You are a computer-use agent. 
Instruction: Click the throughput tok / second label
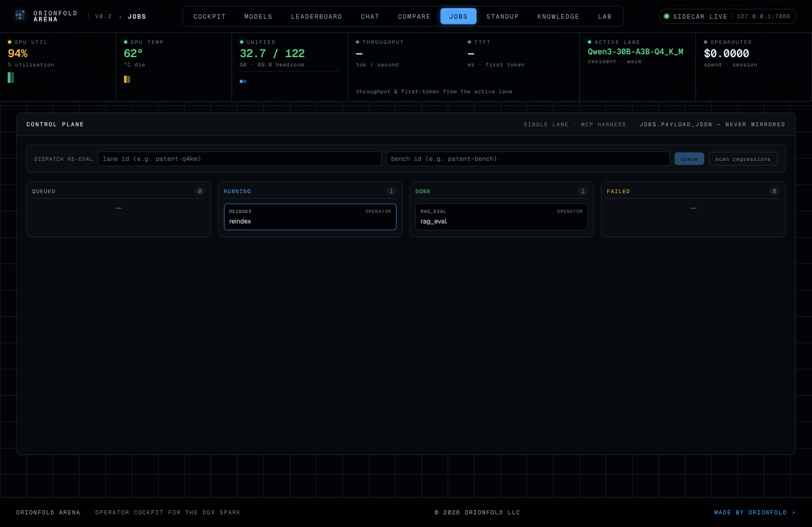[x=377, y=65]
